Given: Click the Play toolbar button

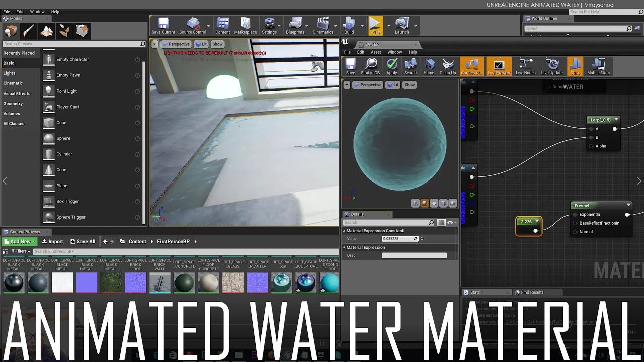Looking at the screenshot, I should pyautogui.click(x=376, y=26).
